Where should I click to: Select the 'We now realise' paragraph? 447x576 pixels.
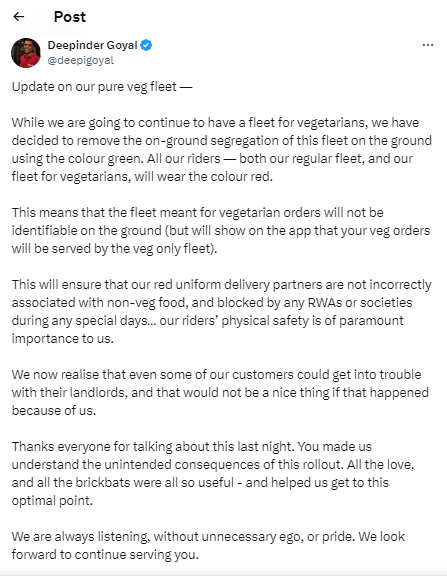pyautogui.click(x=220, y=392)
